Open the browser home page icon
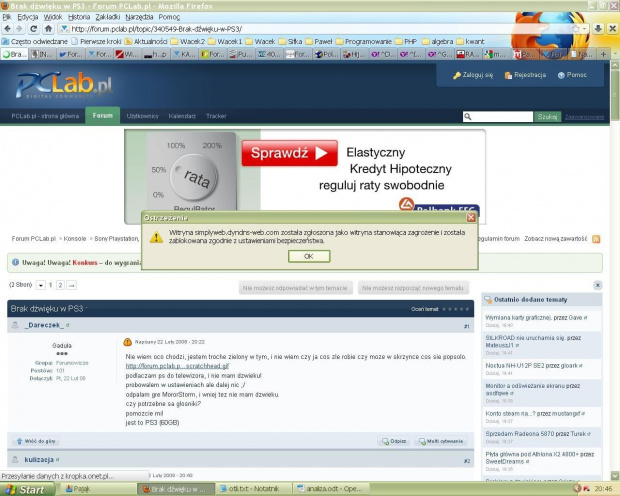Viewport: 620px width, 496px height. [48, 28]
